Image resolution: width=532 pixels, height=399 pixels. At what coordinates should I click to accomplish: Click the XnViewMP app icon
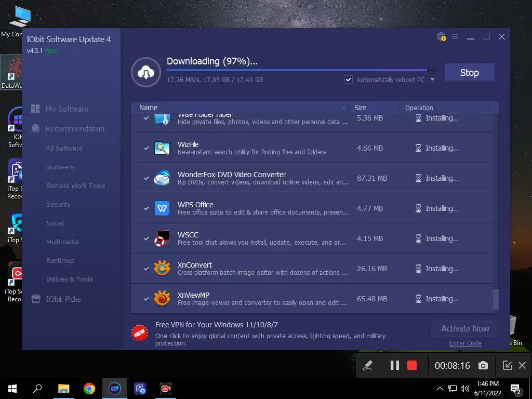point(162,299)
